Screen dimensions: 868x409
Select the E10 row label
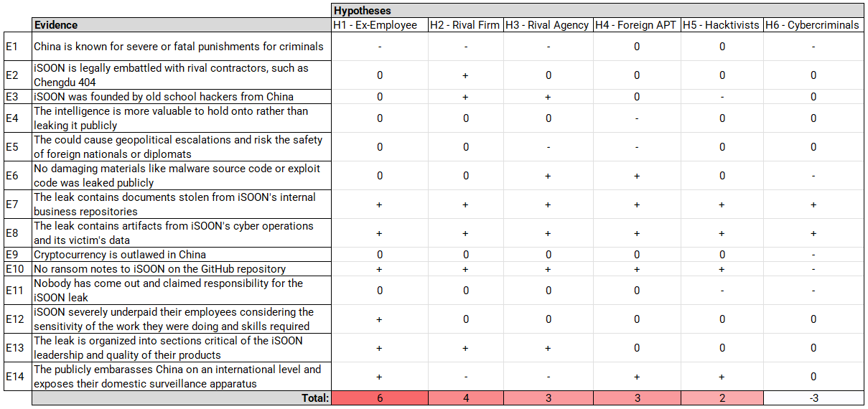pos(18,269)
